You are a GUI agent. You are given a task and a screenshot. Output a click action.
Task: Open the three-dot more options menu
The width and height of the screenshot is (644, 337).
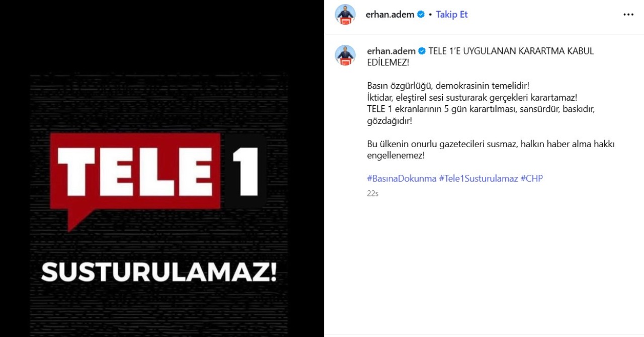pos(628,15)
